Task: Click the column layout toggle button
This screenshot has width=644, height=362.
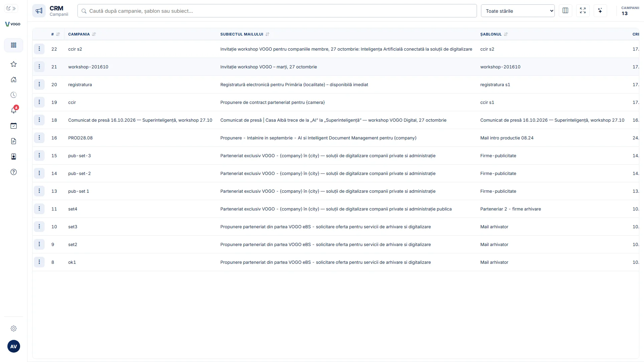Action: pyautogui.click(x=565, y=11)
